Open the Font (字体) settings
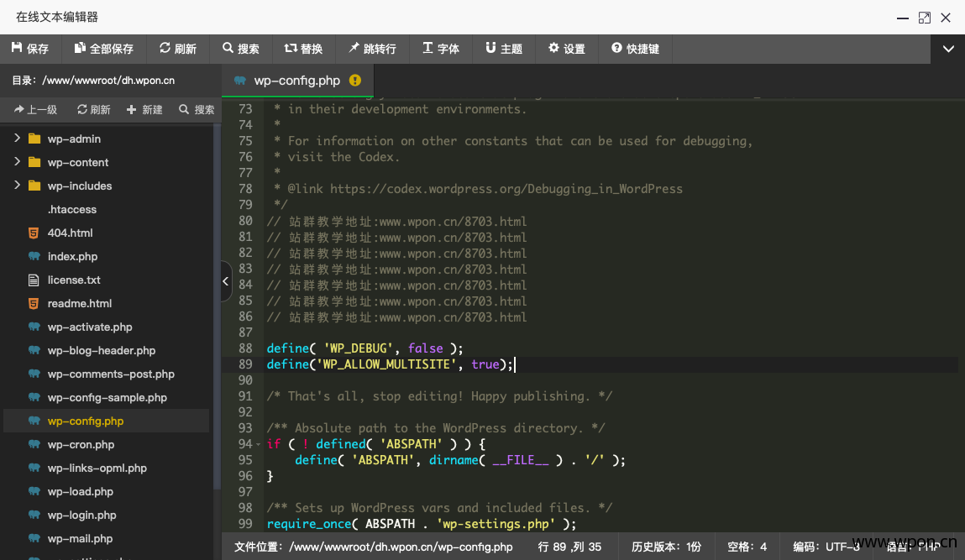The width and height of the screenshot is (965, 560). (x=441, y=49)
